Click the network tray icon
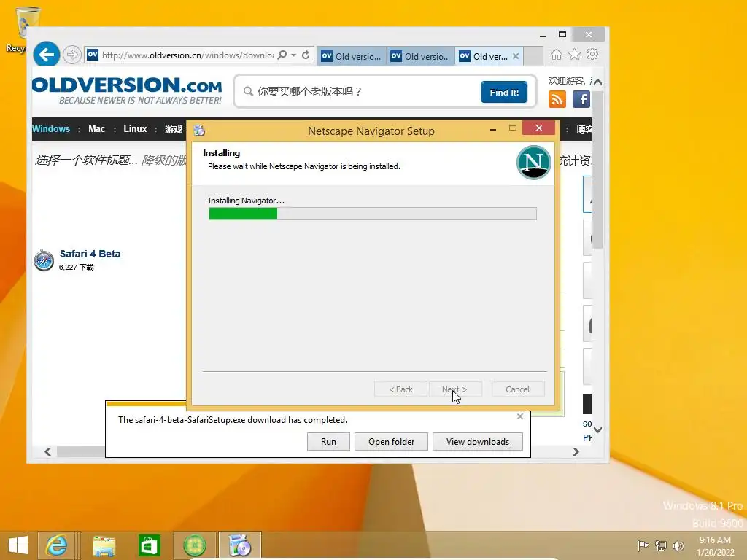The image size is (747, 560). click(x=661, y=545)
